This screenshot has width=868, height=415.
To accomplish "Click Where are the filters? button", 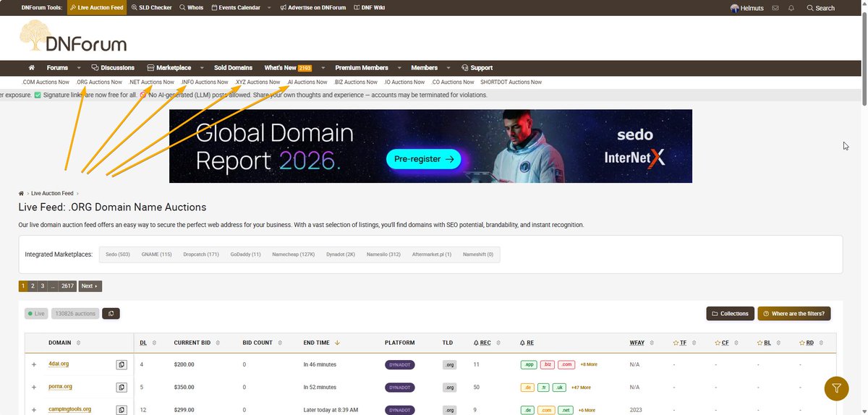I will click(794, 314).
